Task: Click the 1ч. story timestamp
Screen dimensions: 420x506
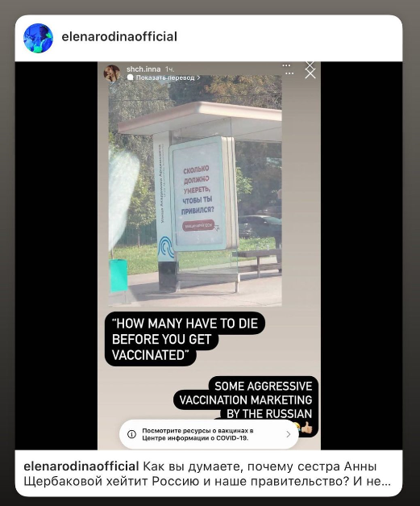Action: 170,69
